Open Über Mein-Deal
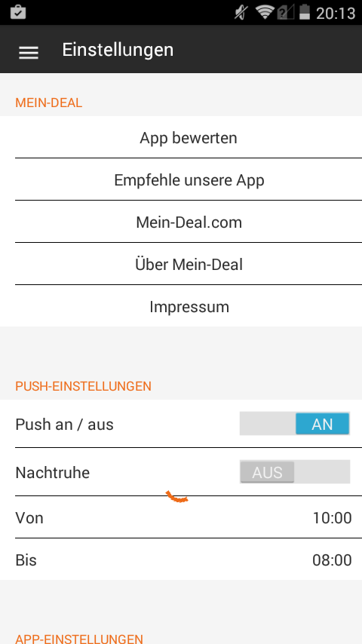362x644 pixels. [x=189, y=264]
